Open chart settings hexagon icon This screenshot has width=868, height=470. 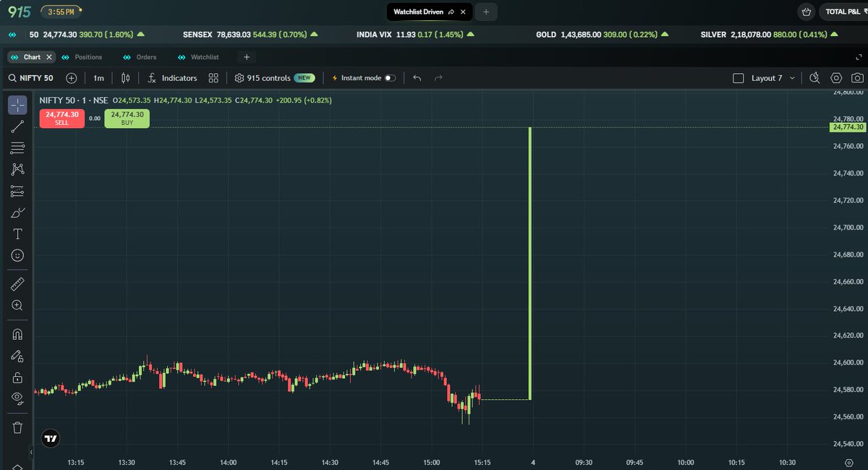coord(836,78)
